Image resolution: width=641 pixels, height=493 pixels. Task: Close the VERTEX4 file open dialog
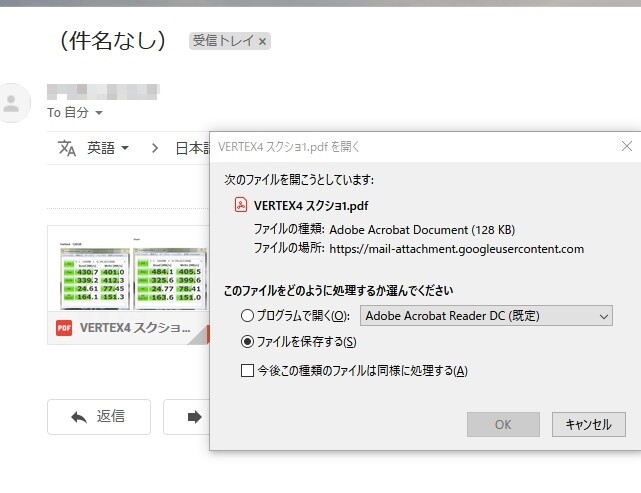[626, 146]
